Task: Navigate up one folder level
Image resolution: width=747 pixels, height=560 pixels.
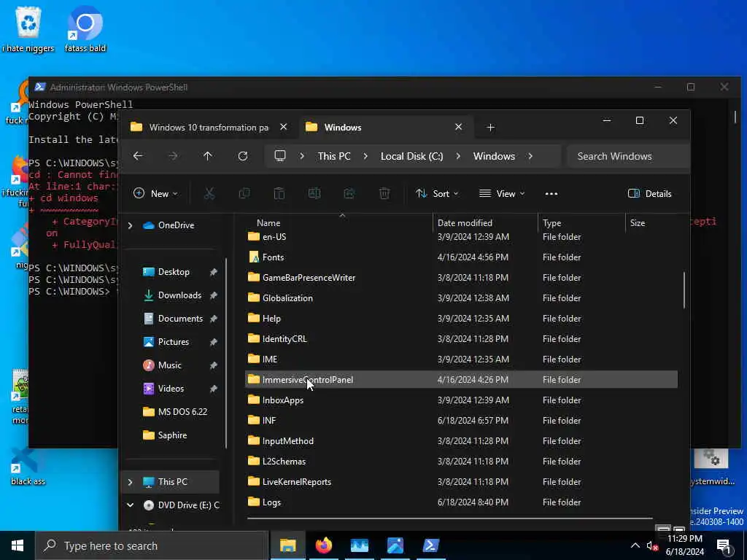Action: click(208, 156)
